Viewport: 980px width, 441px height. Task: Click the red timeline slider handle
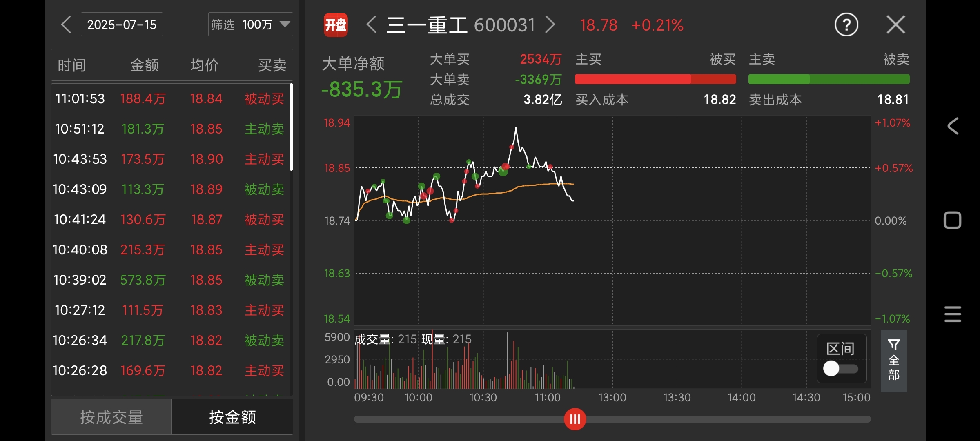575,419
